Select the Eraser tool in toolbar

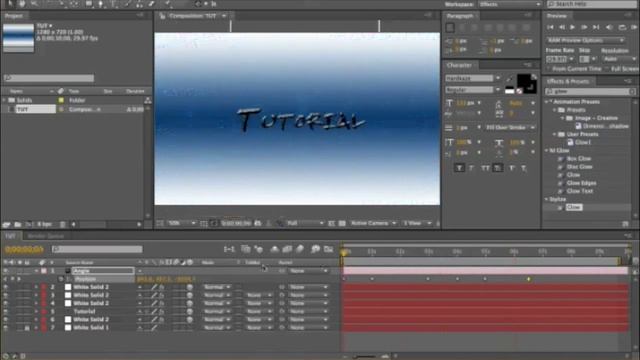point(151,4)
